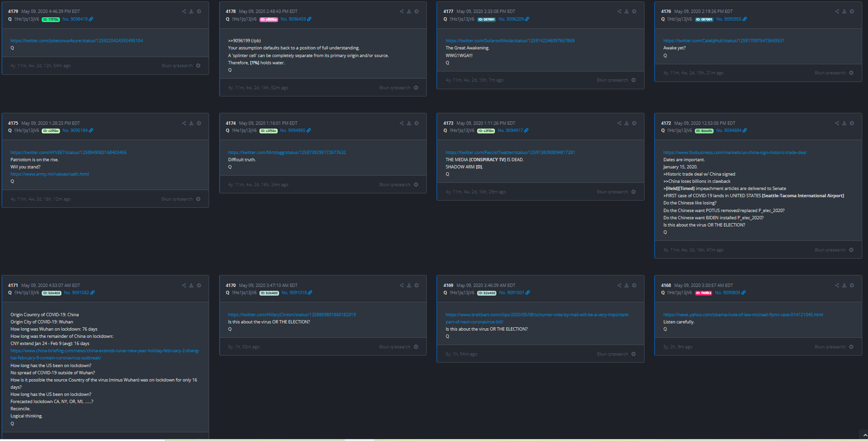Download post 4179 image
Viewport: 868px width, 441px height.
(191, 12)
